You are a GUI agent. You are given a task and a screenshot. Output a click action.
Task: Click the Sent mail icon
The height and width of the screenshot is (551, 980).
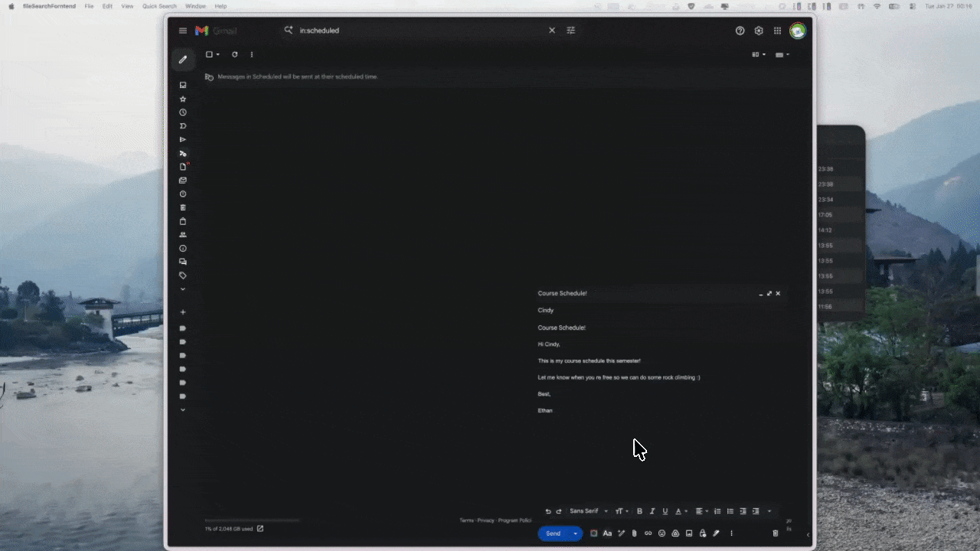pos(182,141)
